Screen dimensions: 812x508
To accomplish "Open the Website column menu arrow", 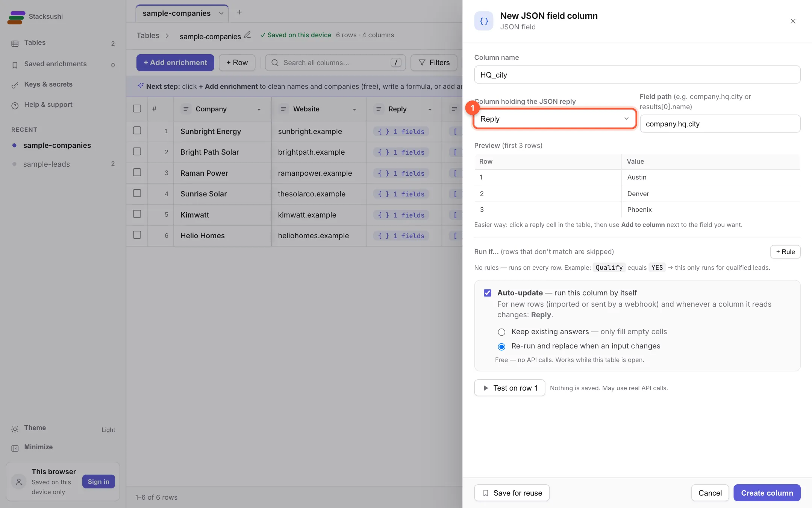I will [354, 110].
